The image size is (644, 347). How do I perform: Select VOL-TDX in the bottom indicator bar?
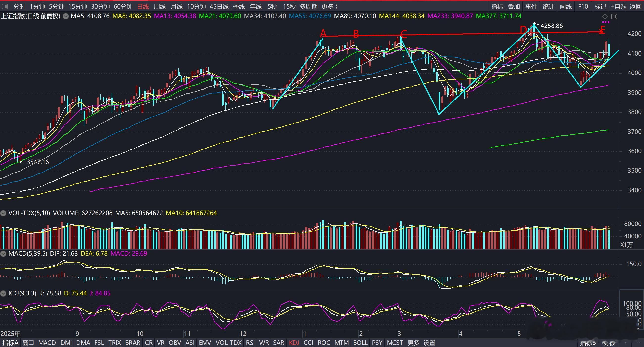[x=229, y=343]
